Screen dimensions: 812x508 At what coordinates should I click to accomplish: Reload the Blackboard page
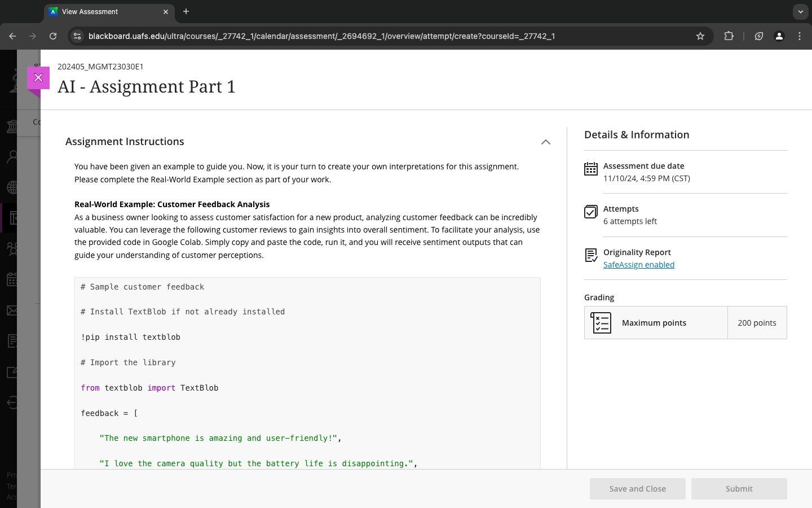(53, 36)
